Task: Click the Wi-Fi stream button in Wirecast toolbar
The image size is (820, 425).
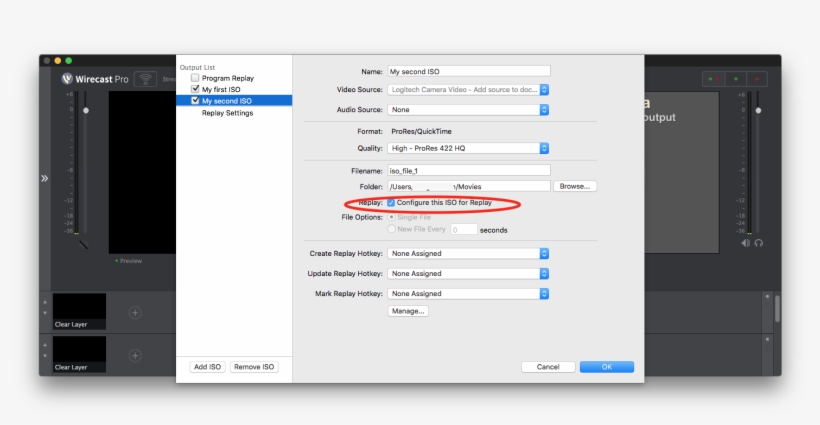Action: [x=145, y=79]
